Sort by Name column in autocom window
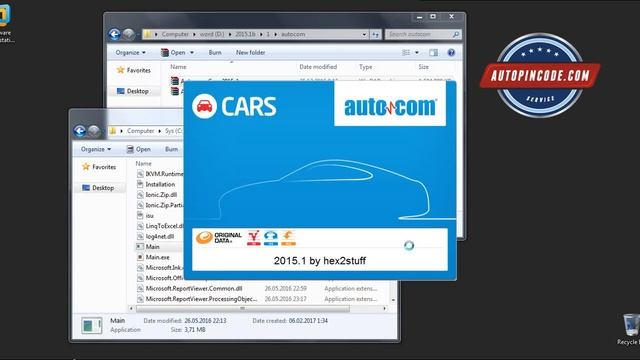 pyautogui.click(x=178, y=67)
